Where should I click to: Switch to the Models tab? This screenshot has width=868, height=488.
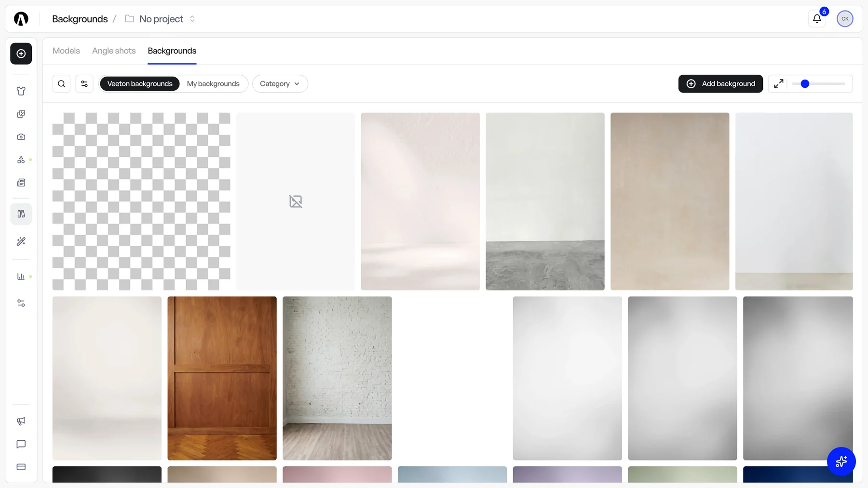[x=66, y=51]
